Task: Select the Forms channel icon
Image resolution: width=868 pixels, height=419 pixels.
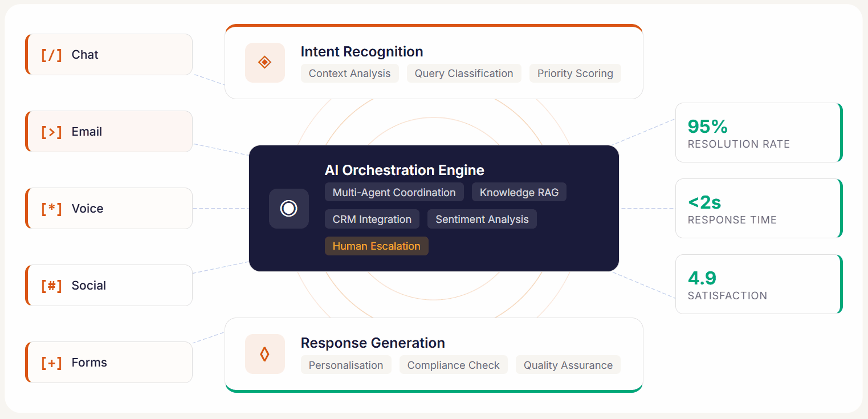Action: point(51,362)
